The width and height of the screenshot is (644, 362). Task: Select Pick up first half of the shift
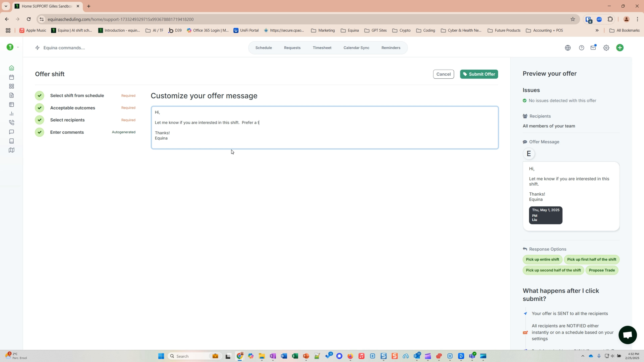[x=592, y=259]
